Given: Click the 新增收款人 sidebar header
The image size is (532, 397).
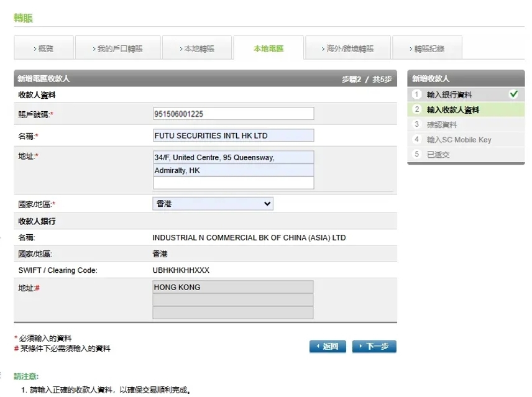Looking at the screenshot, I should click(x=466, y=79).
